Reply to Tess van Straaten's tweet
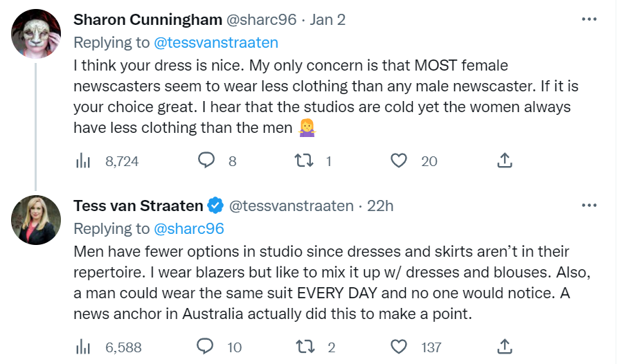The width and height of the screenshot is (617, 364). pos(205,347)
